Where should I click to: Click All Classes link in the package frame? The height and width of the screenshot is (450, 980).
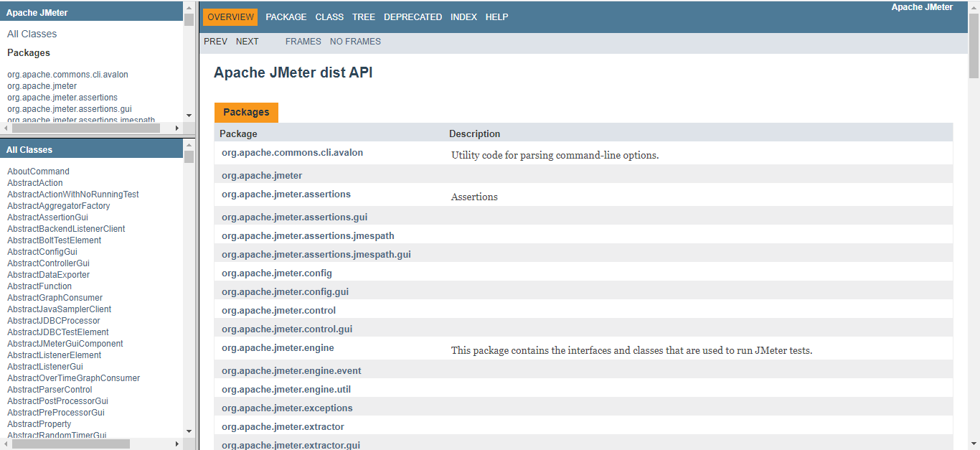coord(32,34)
